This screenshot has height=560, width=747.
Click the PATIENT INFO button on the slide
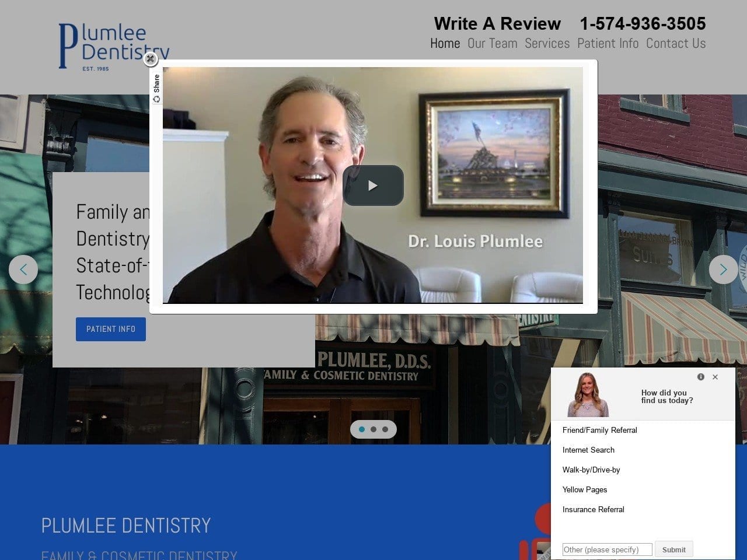pyautogui.click(x=111, y=329)
